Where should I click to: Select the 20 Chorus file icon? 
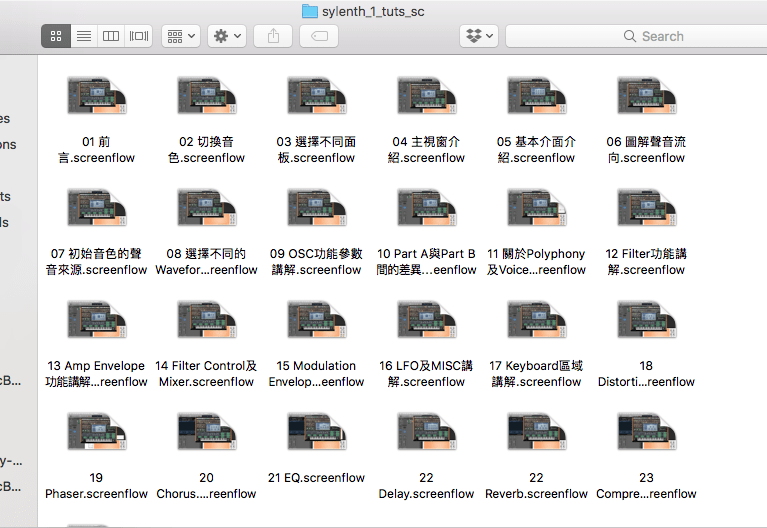pyautogui.click(x=206, y=431)
